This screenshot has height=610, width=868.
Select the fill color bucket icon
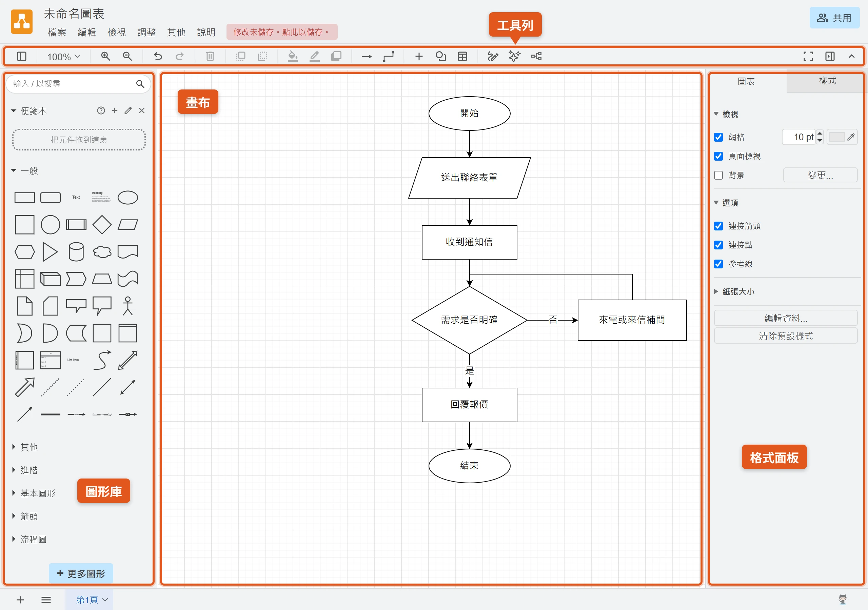(293, 56)
